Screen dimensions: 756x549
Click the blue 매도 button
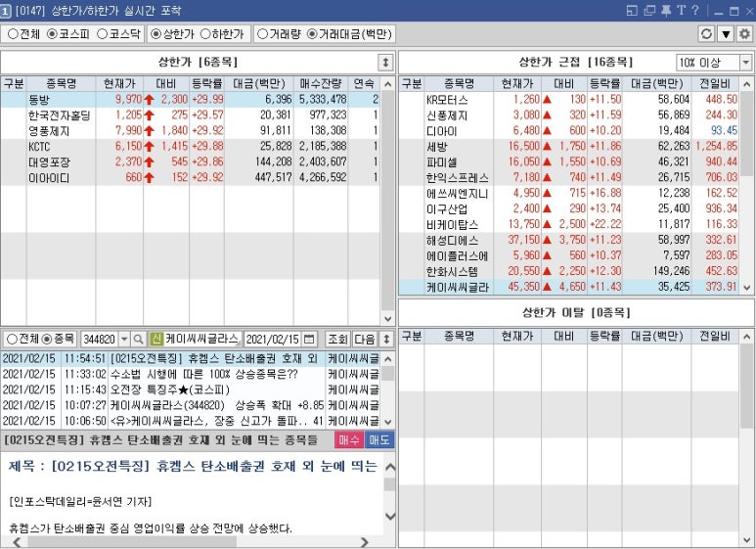tap(378, 440)
